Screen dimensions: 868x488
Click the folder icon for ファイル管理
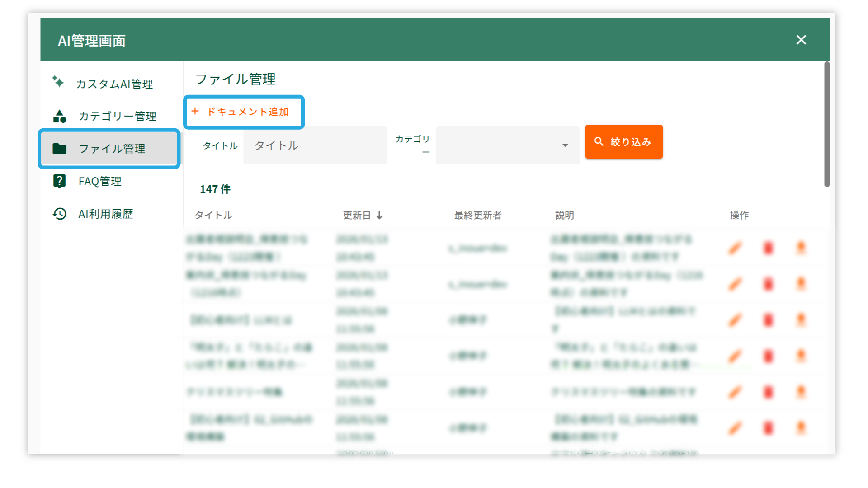[x=59, y=149]
